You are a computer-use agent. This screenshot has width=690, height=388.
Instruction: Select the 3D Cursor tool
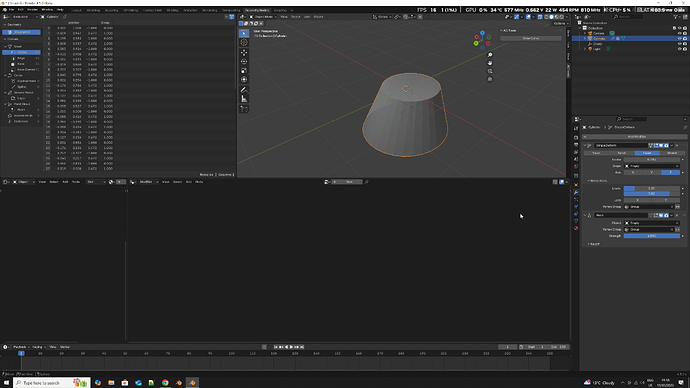(244, 43)
